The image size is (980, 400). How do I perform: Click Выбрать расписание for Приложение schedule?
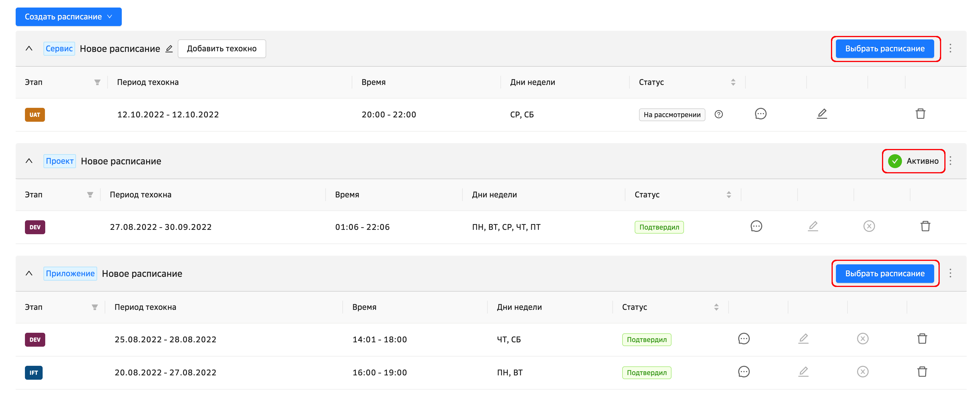[x=885, y=273]
